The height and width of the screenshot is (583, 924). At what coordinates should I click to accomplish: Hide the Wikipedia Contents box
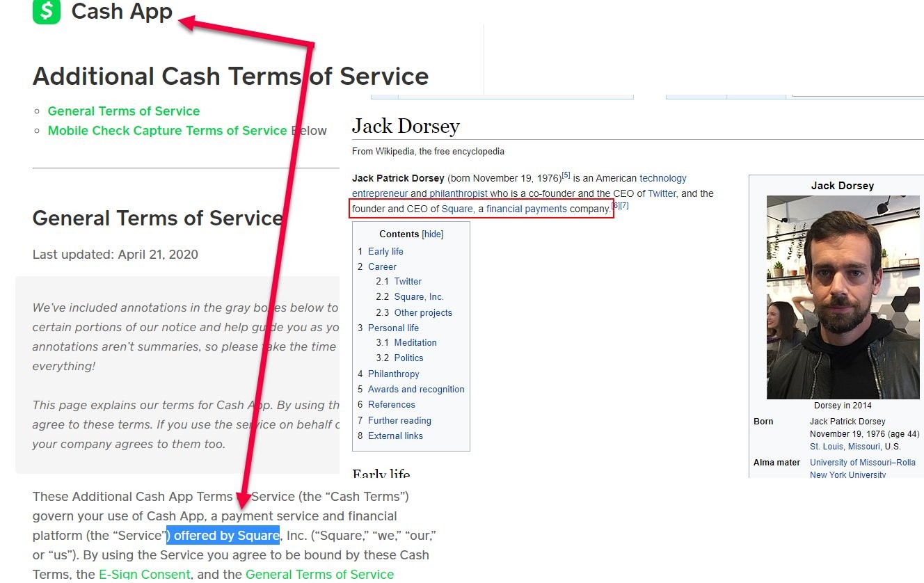433,234
